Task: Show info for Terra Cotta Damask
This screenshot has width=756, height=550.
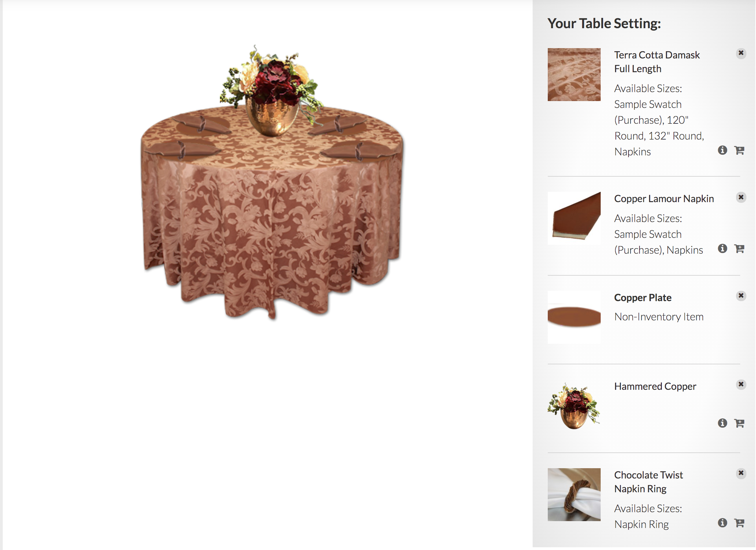Action: coord(722,150)
